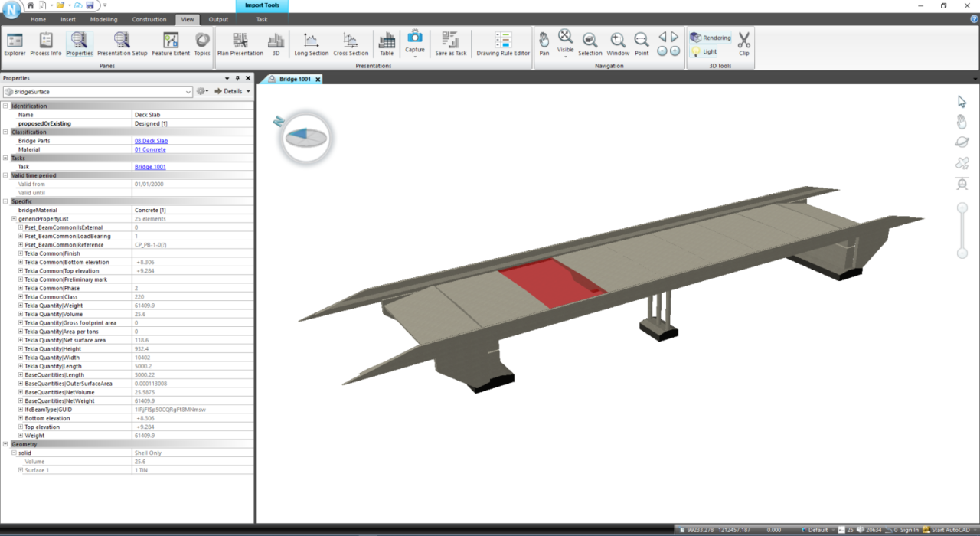Open the Cross Section presentation
This screenshot has height=536, width=980.
coord(351,44)
